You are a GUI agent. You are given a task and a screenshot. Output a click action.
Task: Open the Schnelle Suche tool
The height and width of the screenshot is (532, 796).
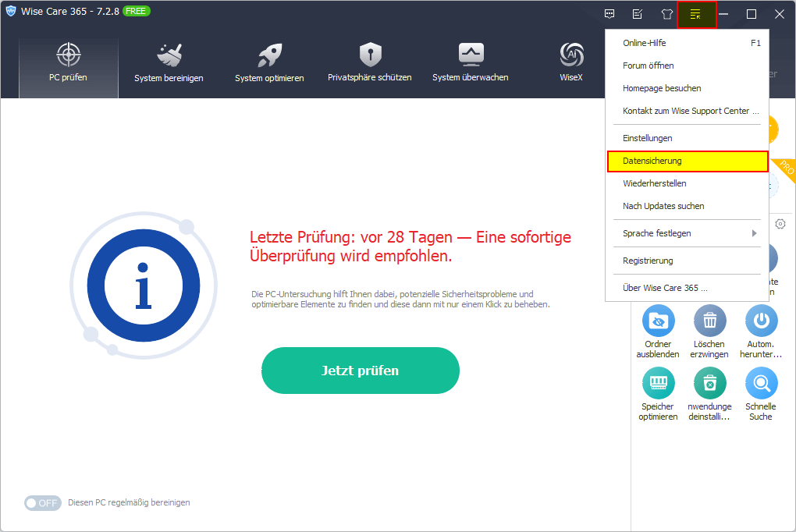click(x=761, y=395)
